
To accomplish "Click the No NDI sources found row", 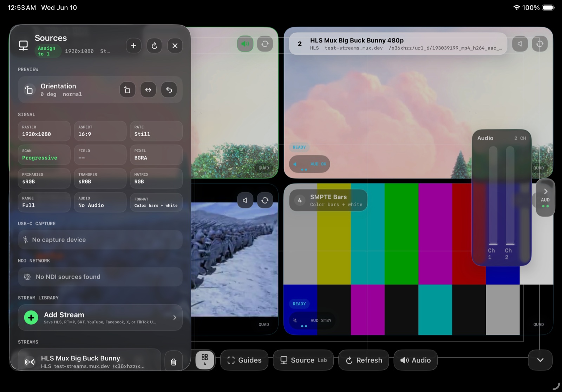I will [100, 277].
